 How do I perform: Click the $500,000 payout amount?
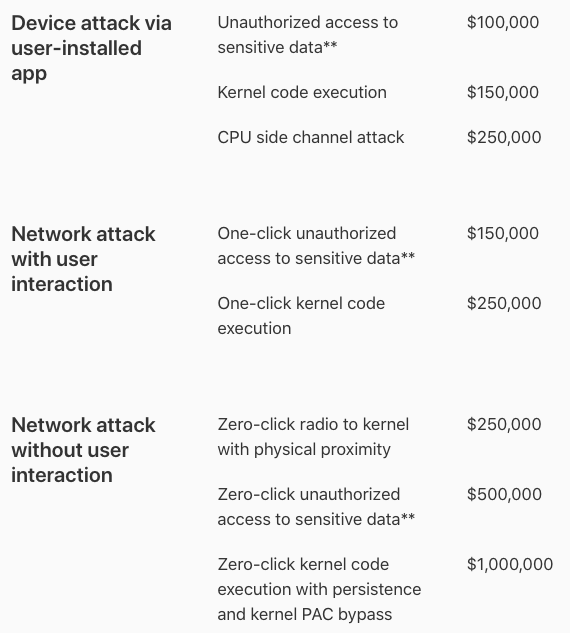[504, 494]
